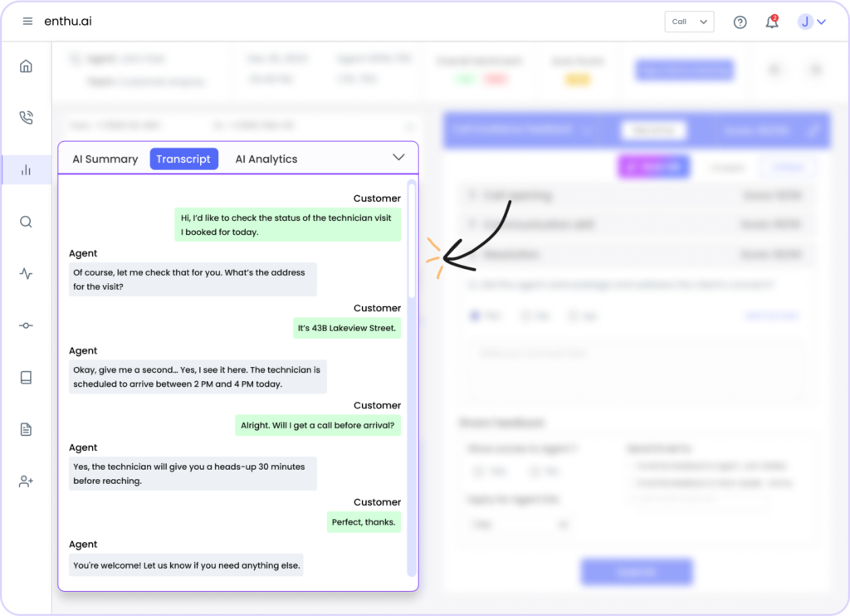Click the notification bell icon
This screenshot has height=616, width=850.
pos(771,22)
